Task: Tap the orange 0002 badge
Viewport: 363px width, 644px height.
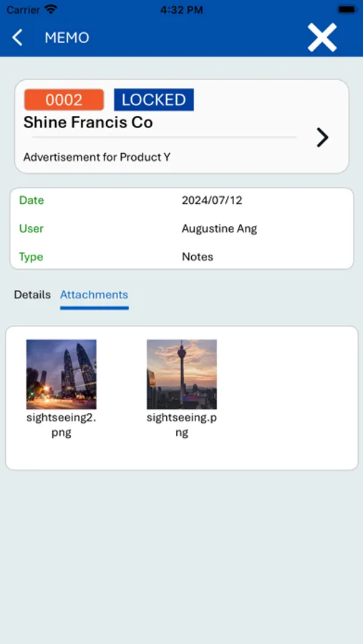Action: 64,99
